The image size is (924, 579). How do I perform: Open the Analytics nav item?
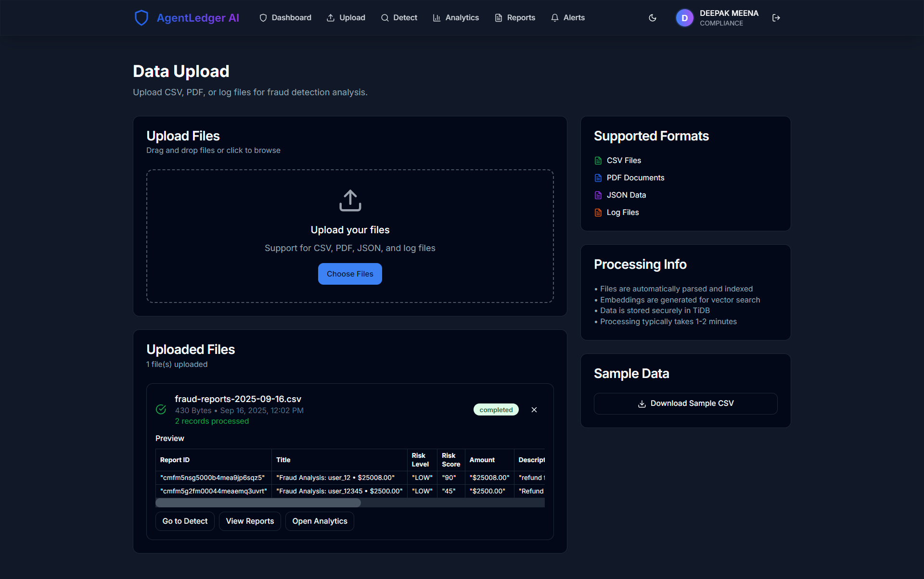(456, 18)
